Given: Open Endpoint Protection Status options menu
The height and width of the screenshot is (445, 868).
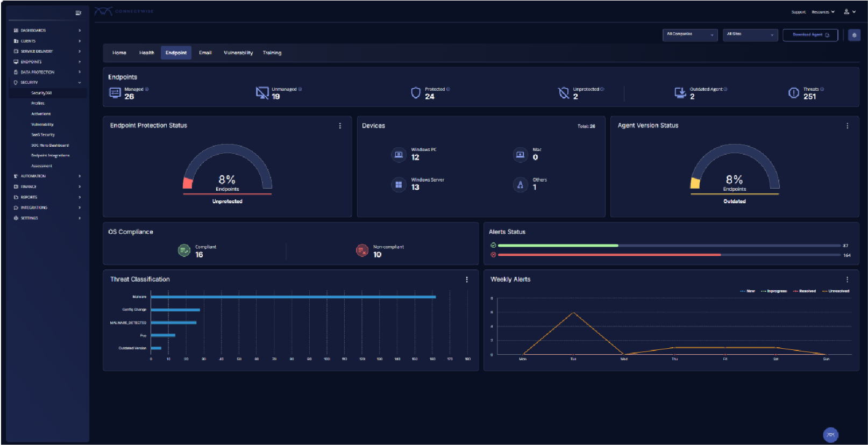Looking at the screenshot, I should tap(340, 126).
